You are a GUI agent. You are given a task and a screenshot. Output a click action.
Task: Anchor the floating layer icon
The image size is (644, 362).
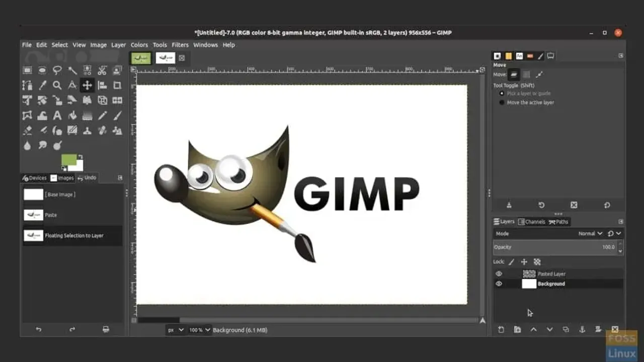pos(582,330)
